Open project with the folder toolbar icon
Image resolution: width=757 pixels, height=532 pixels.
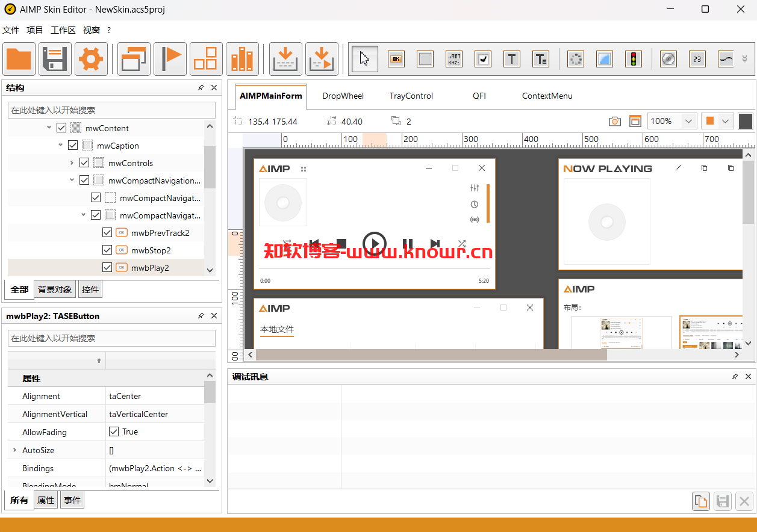point(19,59)
